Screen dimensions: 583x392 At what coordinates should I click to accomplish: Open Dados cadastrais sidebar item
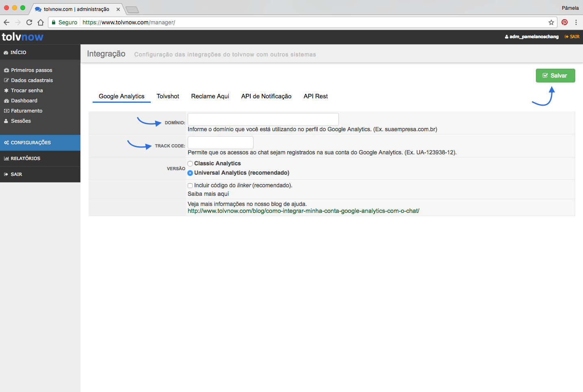[x=28, y=80]
